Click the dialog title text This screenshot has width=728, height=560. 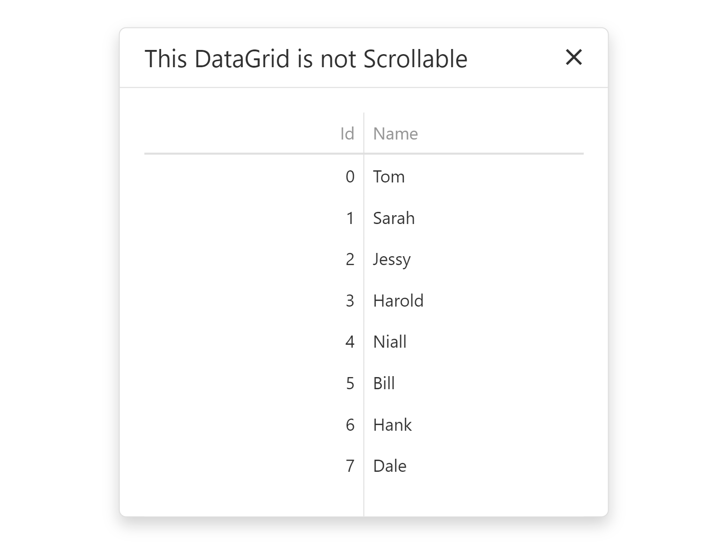[x=306, y=58]
